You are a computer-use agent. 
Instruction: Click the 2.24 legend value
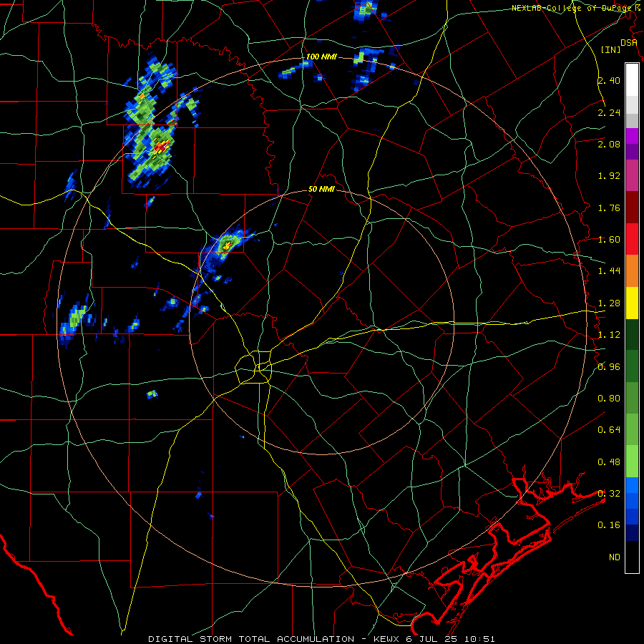[x=609, y=112]
